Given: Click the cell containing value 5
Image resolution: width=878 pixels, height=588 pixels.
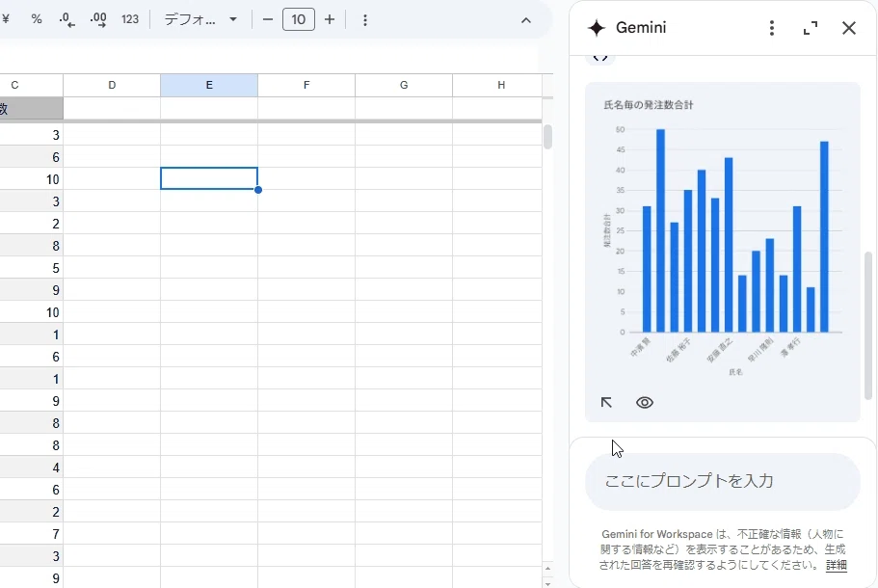Looking at the screenshot, I should (x=32, y=268).
